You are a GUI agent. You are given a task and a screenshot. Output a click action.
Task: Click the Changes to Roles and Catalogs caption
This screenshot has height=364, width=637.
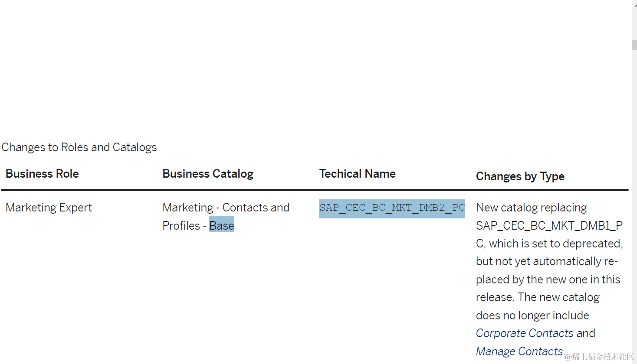[79, 147]
